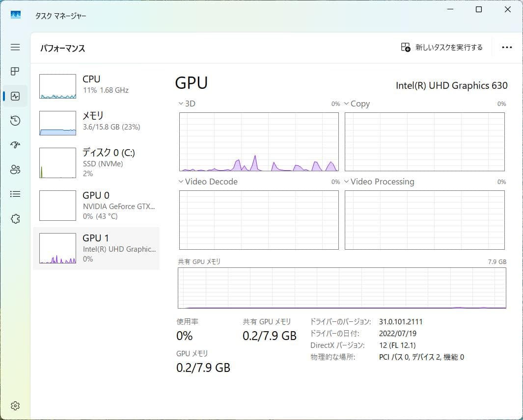Click the disk 0 mini graph thumbnail
Viewport: 523px width, 420px height.
click(x=58, y=163)
